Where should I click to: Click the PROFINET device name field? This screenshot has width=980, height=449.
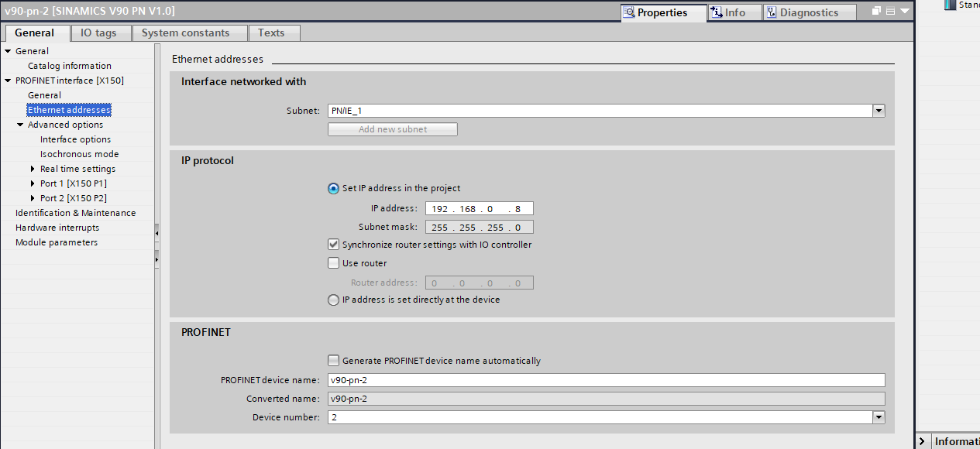click(x=606, y=380)
